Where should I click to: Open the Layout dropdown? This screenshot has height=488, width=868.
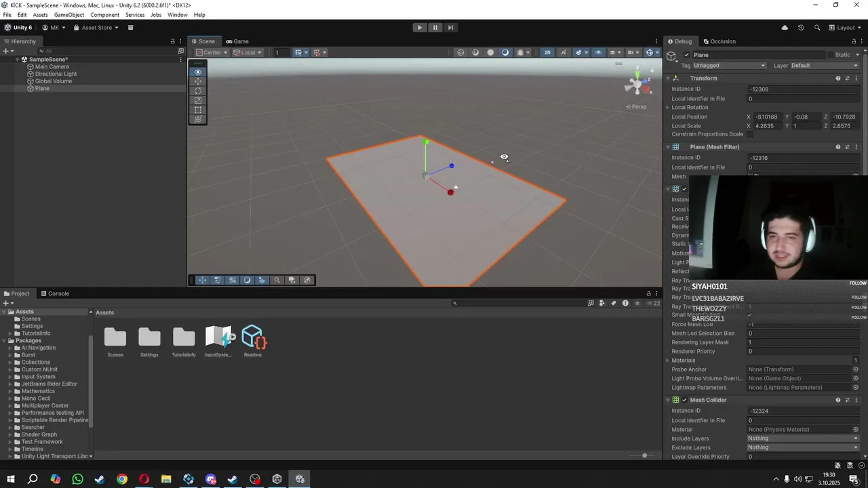[846, 28]
